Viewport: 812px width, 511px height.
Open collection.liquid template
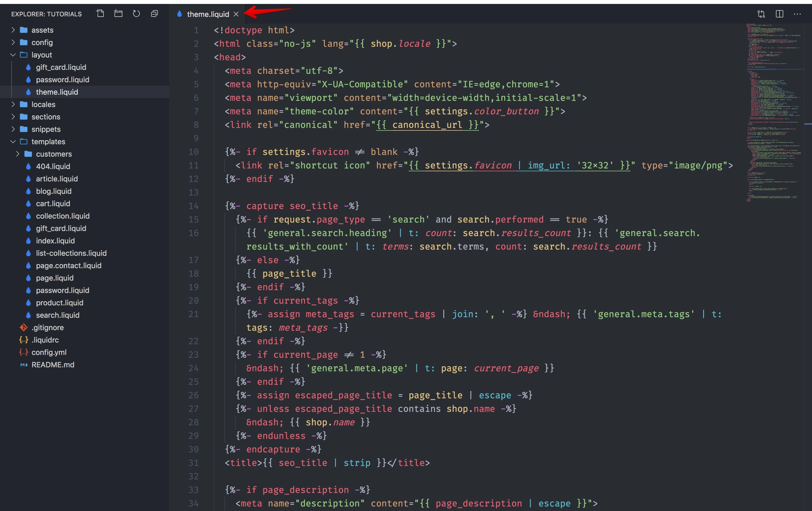[84, 216]
